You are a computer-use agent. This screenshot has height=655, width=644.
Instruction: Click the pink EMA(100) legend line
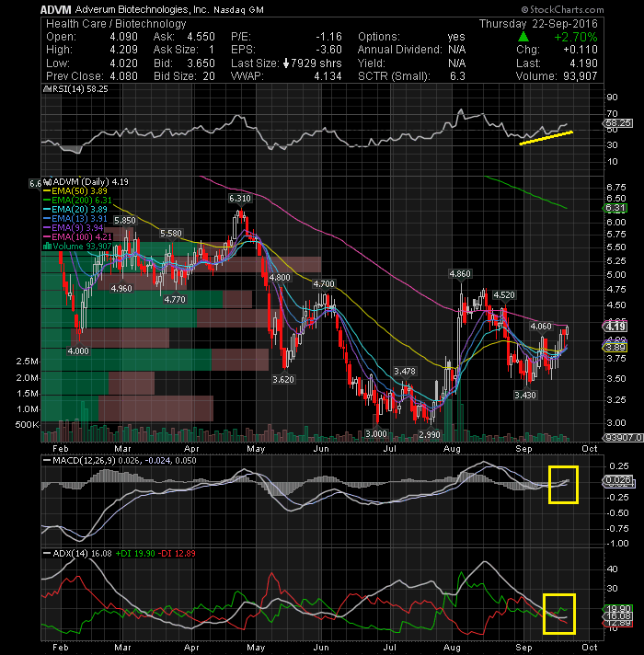[47, 236]
